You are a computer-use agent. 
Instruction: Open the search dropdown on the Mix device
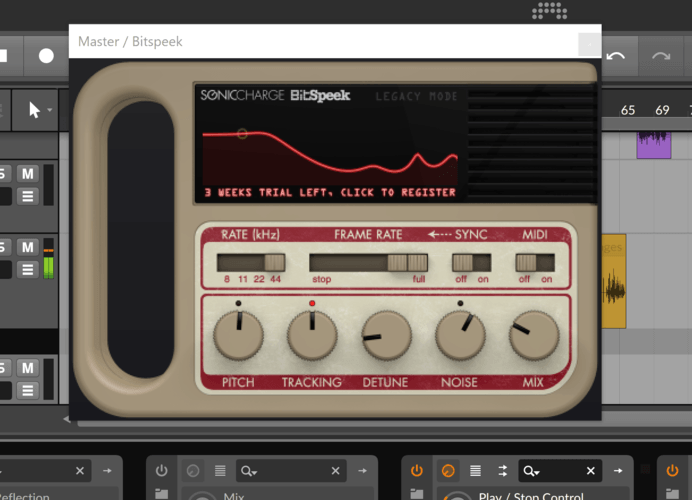pyautogui.click(x=249, y=471)
